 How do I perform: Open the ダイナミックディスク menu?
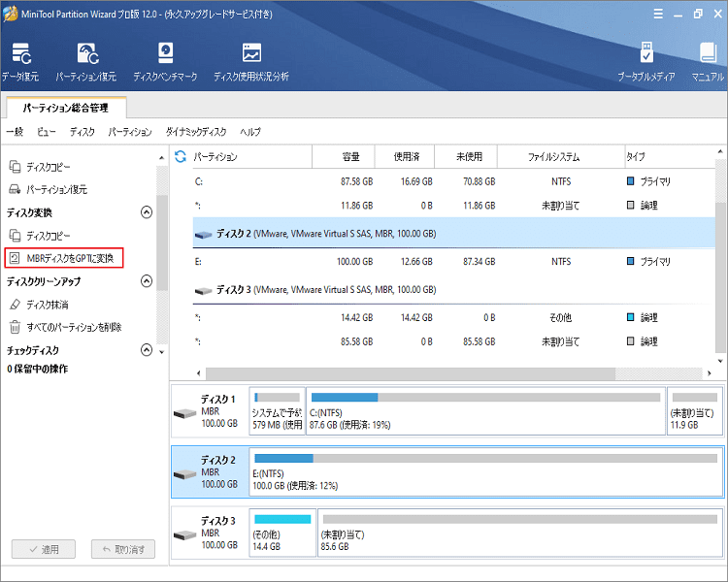196,132
